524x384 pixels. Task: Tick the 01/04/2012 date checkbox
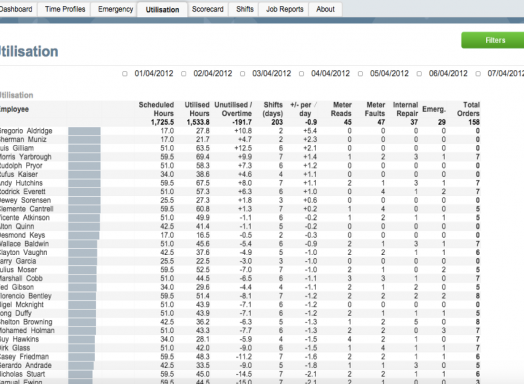tap(125, 74)
